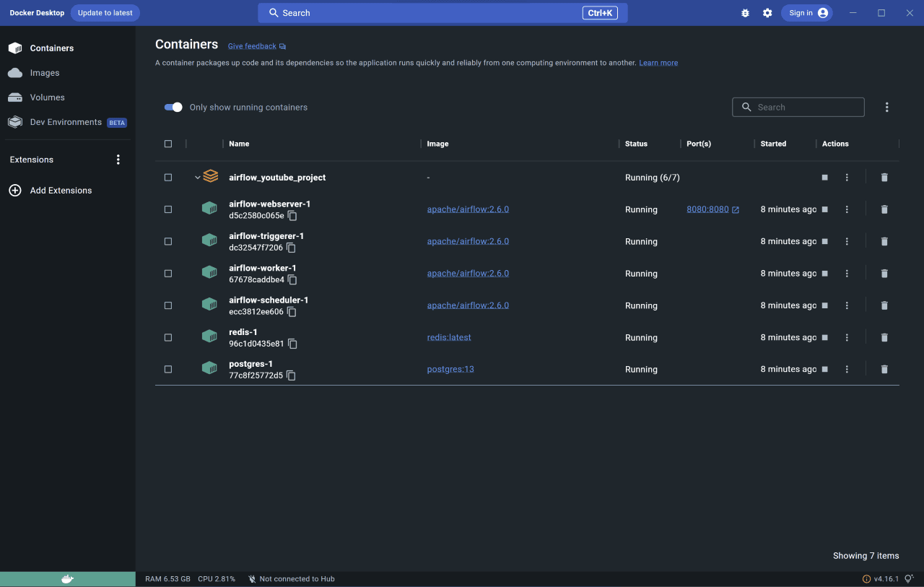Delete the airflow-triggerer-1 container

pyautogui.click(x=884, y=241)
